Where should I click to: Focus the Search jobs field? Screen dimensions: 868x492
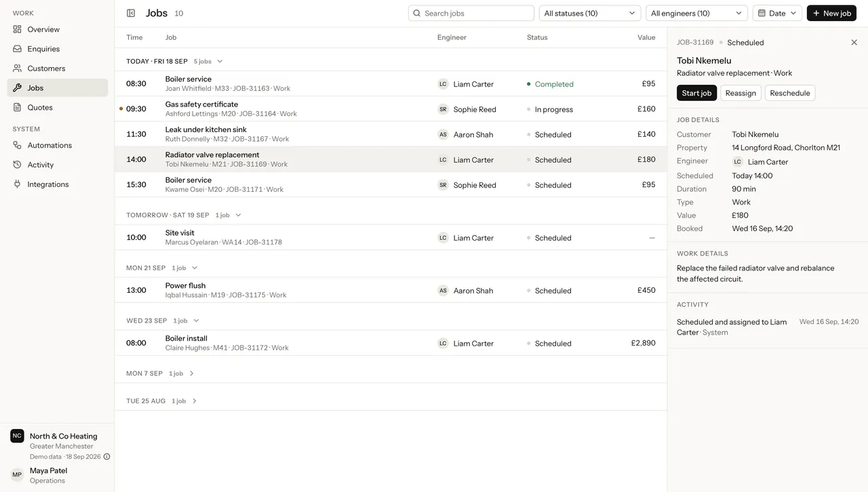tap(471, 14)
